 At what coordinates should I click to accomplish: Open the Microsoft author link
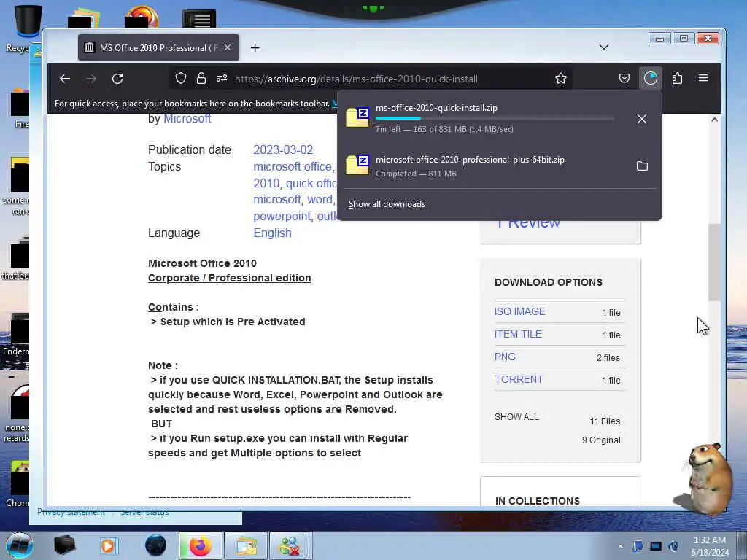(187, 119)
